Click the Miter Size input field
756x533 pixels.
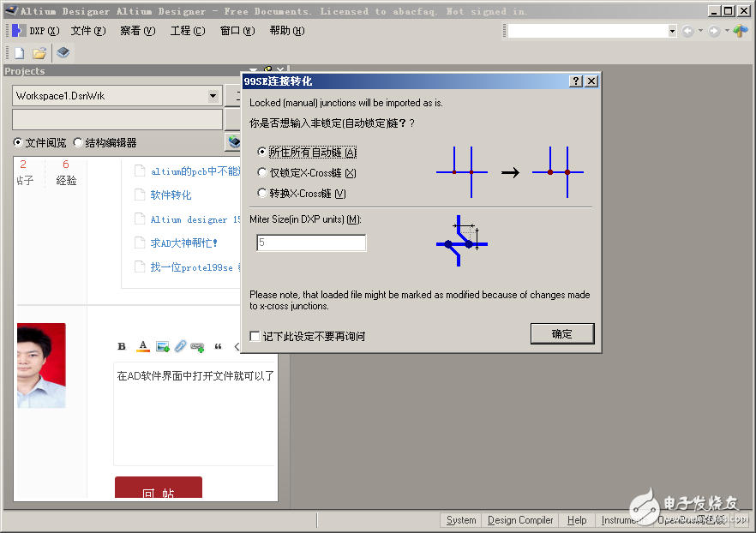[311, 243]
